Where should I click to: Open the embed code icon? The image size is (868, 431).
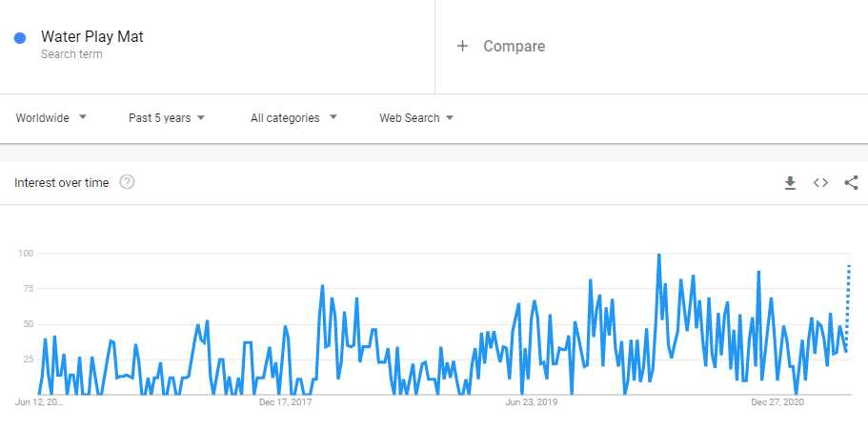[x=820, y=183]
